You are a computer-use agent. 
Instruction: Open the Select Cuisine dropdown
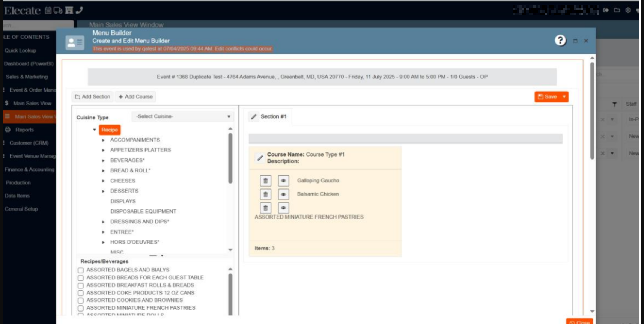point(183,116)
